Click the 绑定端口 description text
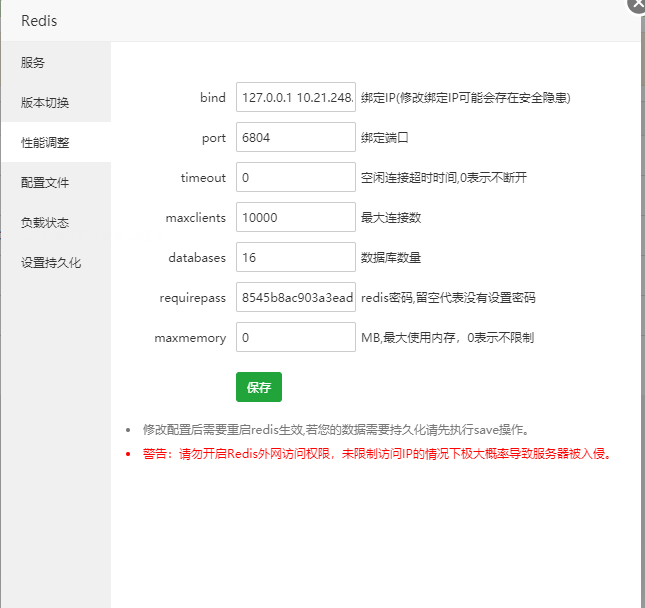Screen dimensions: 645x608 point(385,137)
